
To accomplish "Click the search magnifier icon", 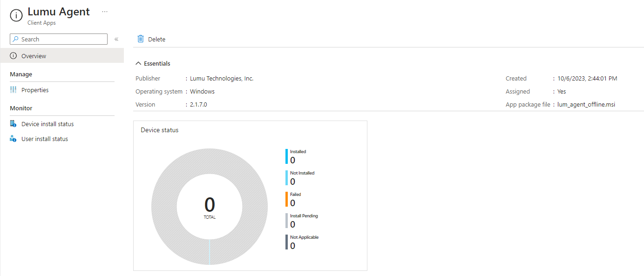I will point(15,40).
